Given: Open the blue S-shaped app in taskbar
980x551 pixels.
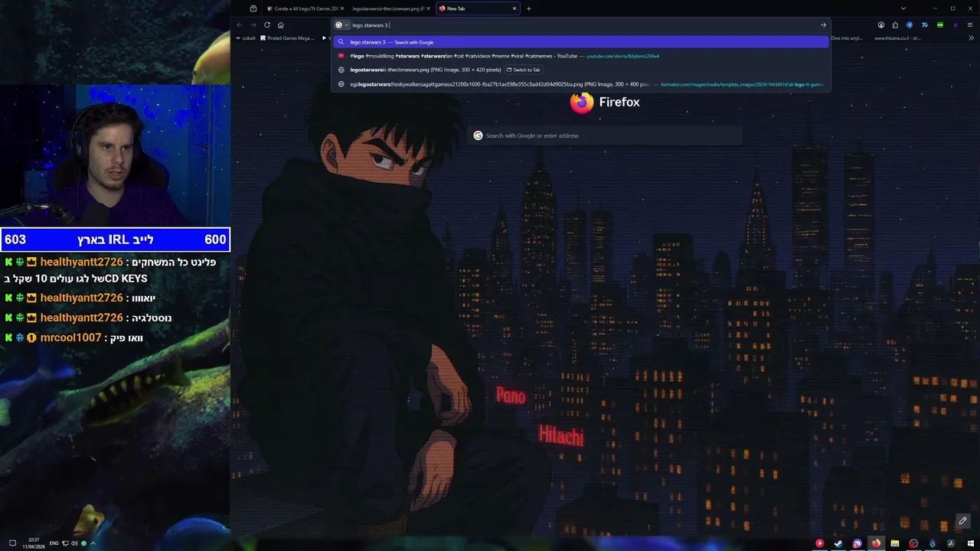Looking at the screenshot, I should (932, 543).
